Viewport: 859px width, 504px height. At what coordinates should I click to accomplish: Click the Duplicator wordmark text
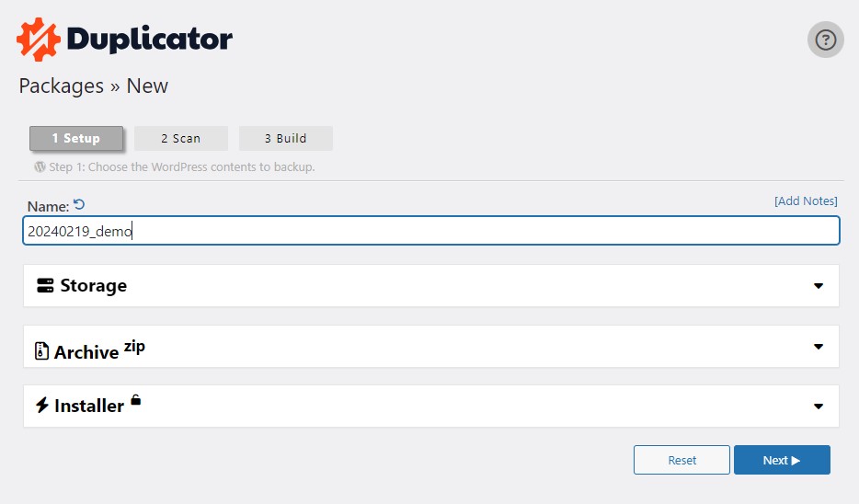150,40
